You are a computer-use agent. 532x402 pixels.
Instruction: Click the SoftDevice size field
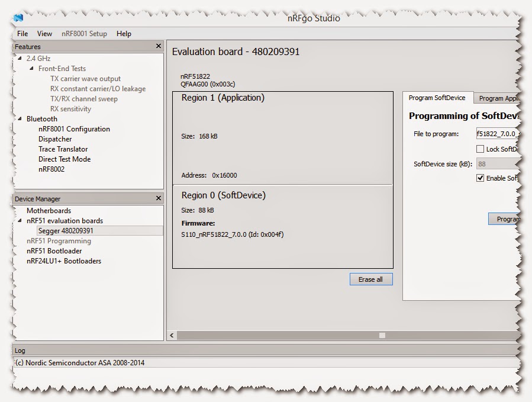(x=498, y=164)
